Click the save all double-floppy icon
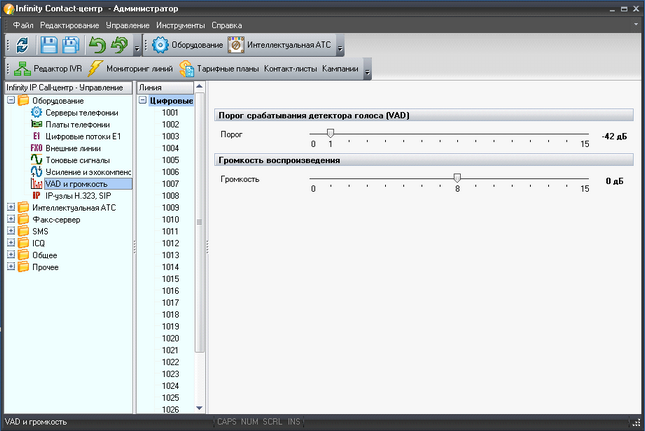Screen dimensions: 645x431 pyautogui.click(x=71, y=45)
